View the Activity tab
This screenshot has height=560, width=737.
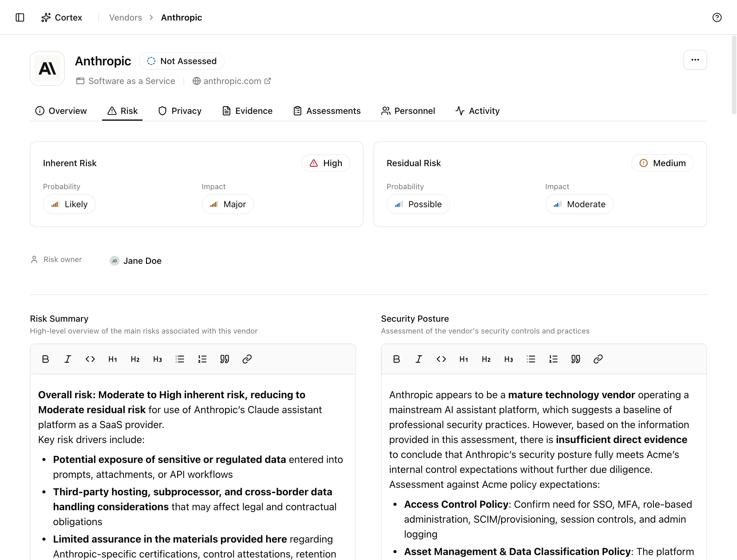coord(477,111)
